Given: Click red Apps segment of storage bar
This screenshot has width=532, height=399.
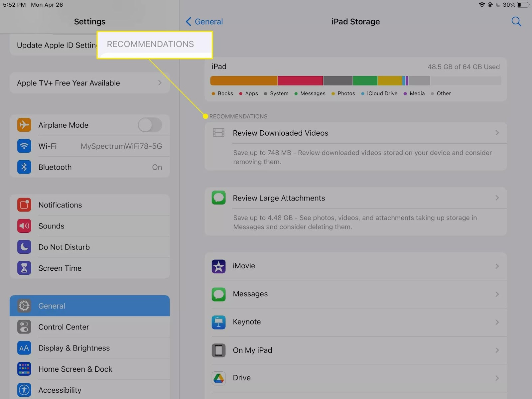Looking at the screenshot, I should pyautogui.click(x=300, y=81).
